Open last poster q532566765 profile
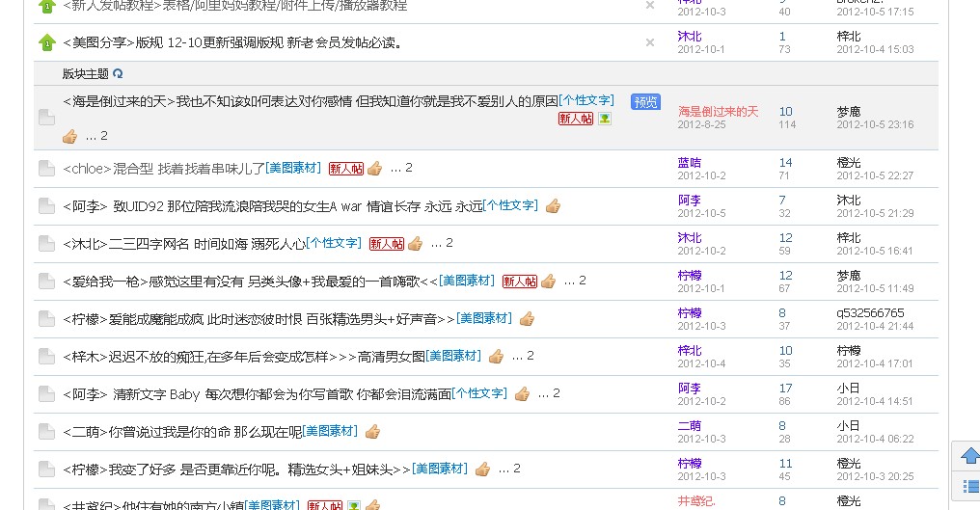The width and height of the screenshot is (980, 510). coord(870,312)
